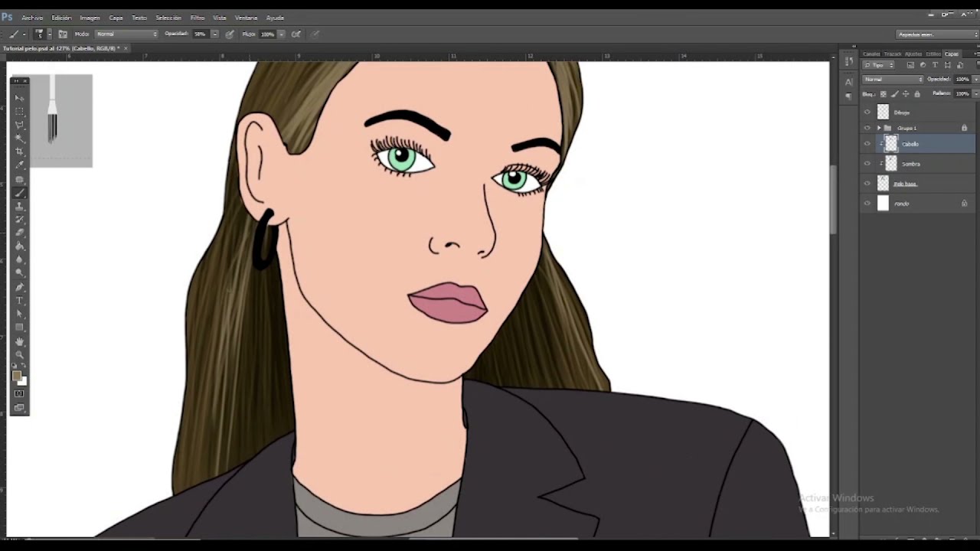Filter layers by type layer icon

pos(935,65)
